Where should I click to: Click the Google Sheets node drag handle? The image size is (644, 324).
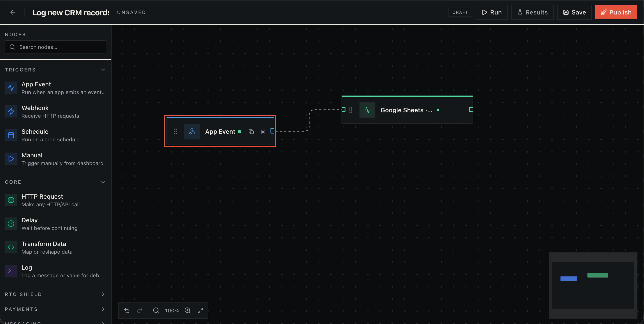point(350,110)
